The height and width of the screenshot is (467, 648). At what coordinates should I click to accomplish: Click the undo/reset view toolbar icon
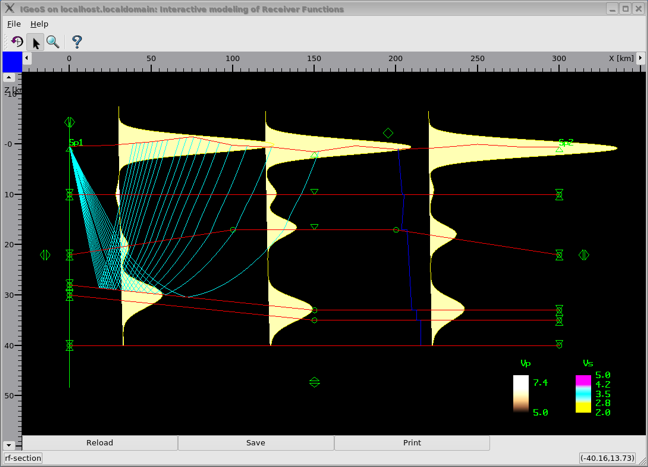coord(16,41)
